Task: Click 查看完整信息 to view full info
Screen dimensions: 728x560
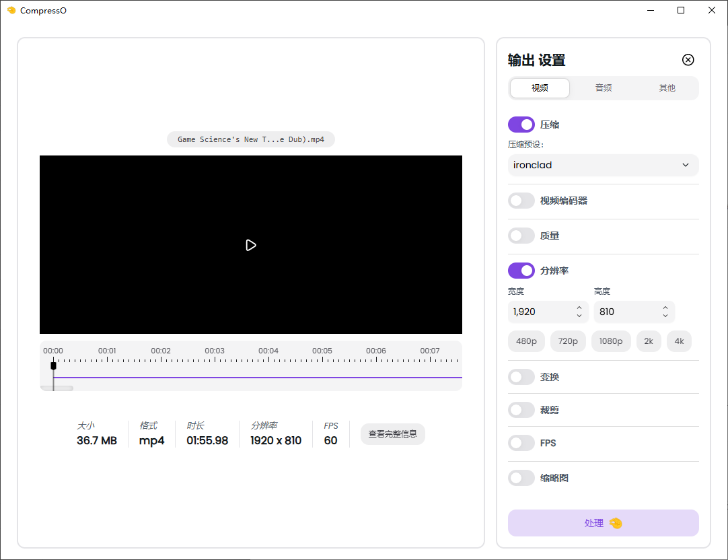Action: click(x=392, y=434)
